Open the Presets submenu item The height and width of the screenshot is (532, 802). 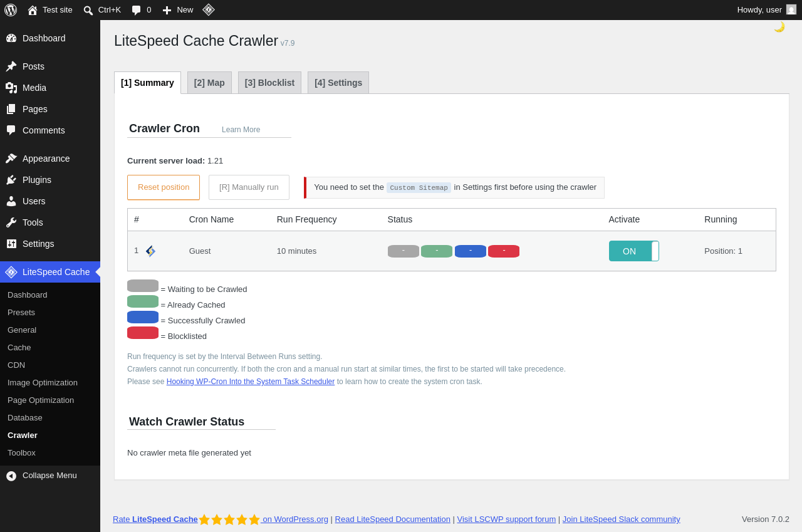click(x=21, y=313)
